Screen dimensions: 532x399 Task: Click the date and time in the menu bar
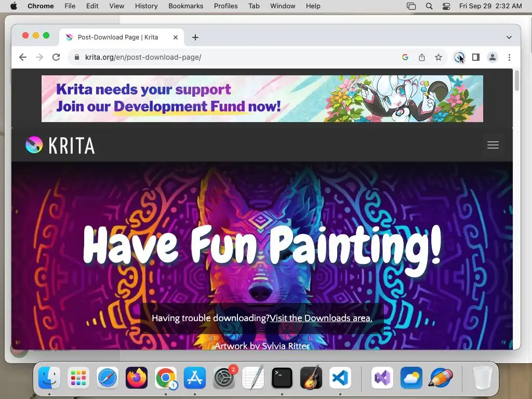click(x=490, y=6)
